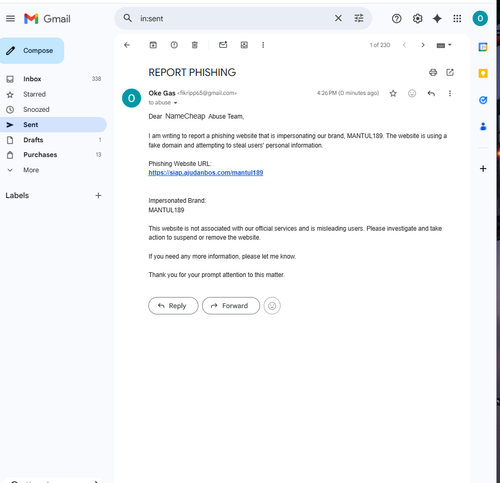
Task: Open the Google account avatar
Action: [480, 18]
